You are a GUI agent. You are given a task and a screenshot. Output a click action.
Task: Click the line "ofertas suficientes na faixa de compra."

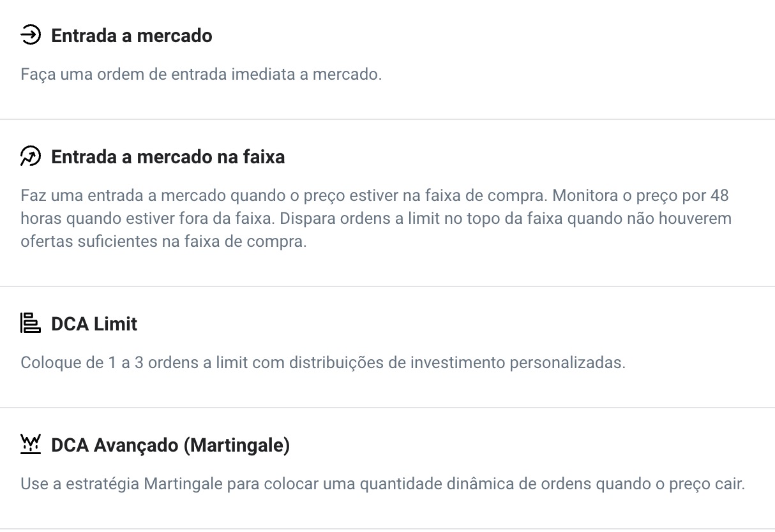click(163, 243)
